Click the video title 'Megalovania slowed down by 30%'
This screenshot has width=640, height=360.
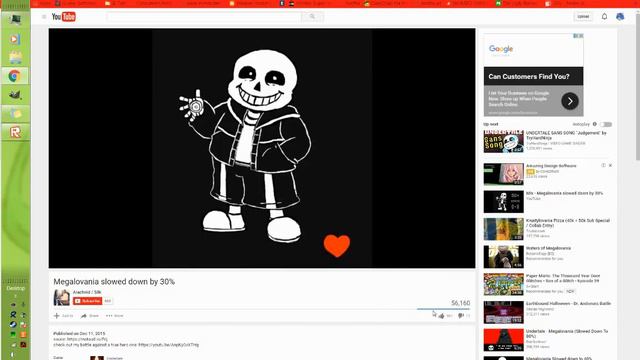pos(114,282)
